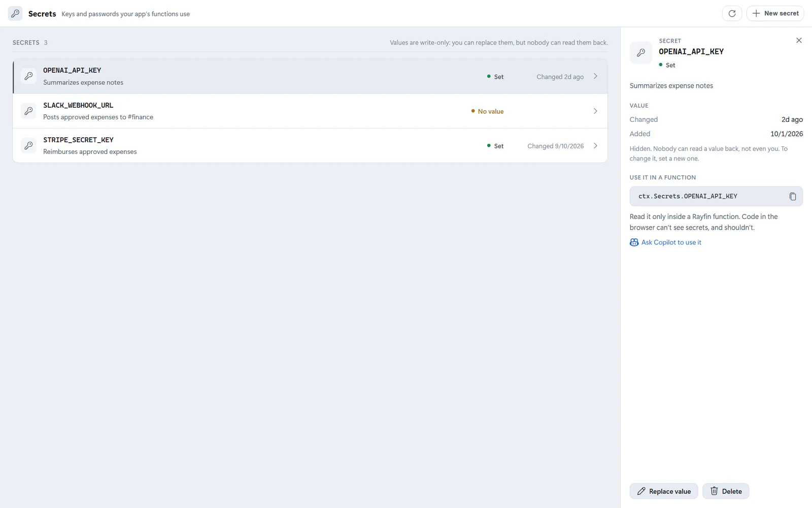The width and height of the screenshot is (812, 508).
Task: Click the key icon beside OPENAI_API_KEY row
Action: (x=28, y=76)
